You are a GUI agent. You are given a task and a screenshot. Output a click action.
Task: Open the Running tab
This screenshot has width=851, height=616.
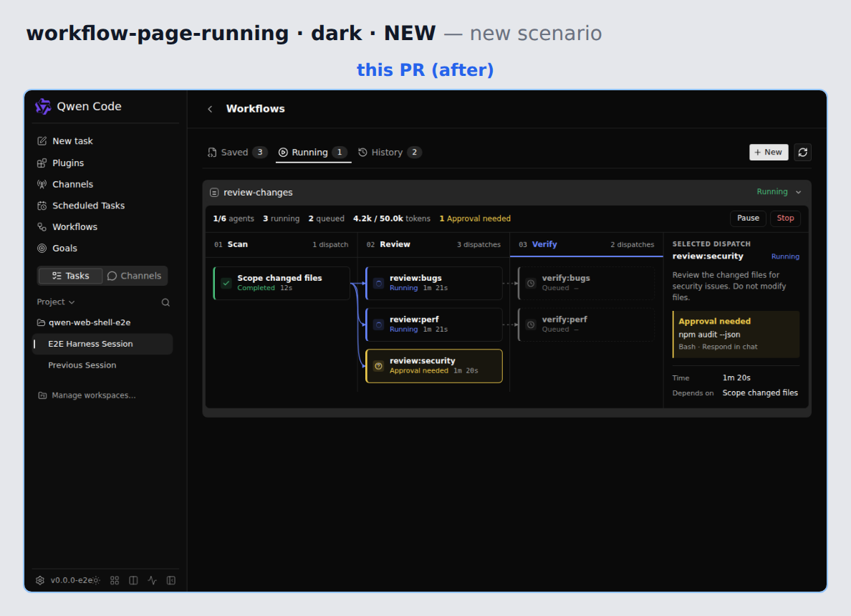313,153
